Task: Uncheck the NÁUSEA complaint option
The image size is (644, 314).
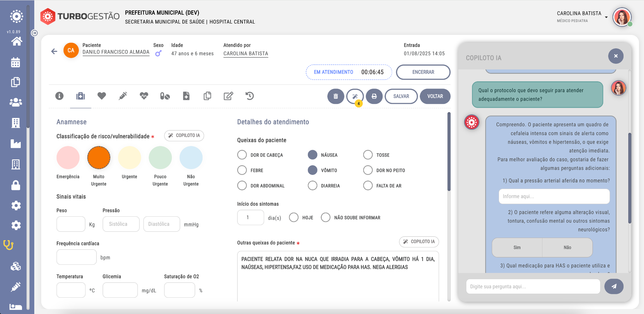Action: 312,155
